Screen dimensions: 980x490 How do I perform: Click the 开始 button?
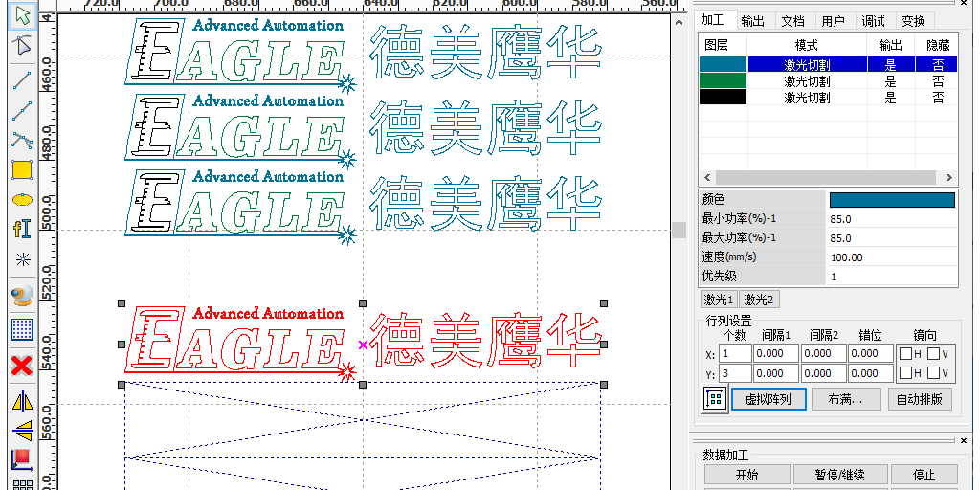(746, 475)
